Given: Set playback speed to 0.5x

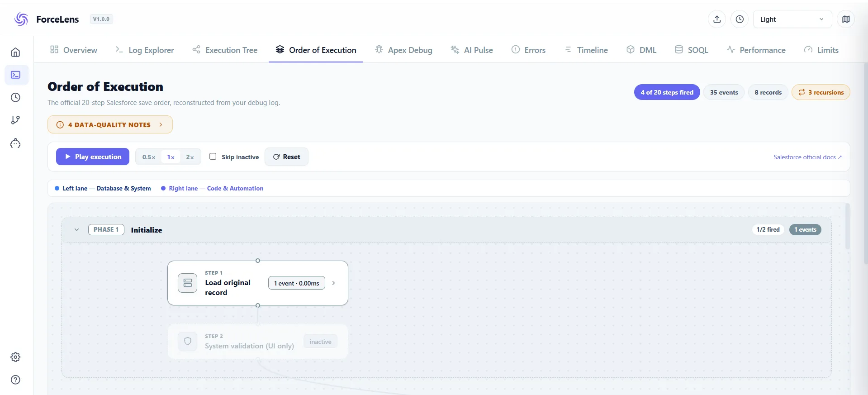Looking at the screenshot, I should [149, 157].
